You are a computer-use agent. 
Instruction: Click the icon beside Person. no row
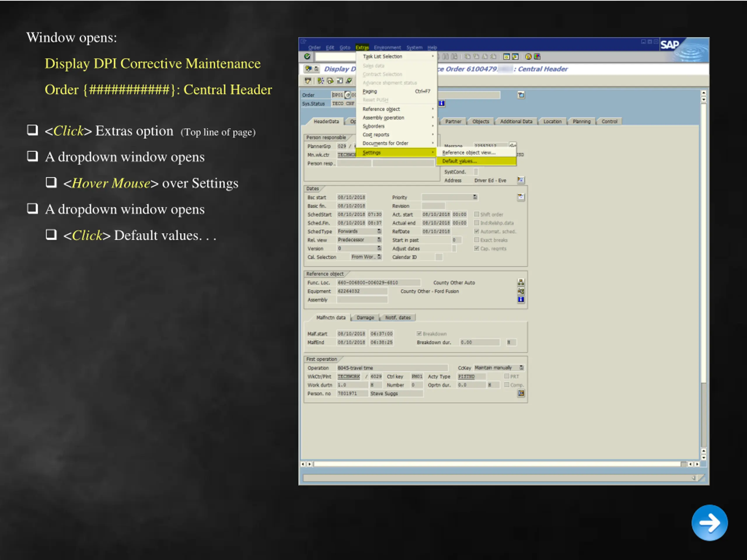pos(521,393)
